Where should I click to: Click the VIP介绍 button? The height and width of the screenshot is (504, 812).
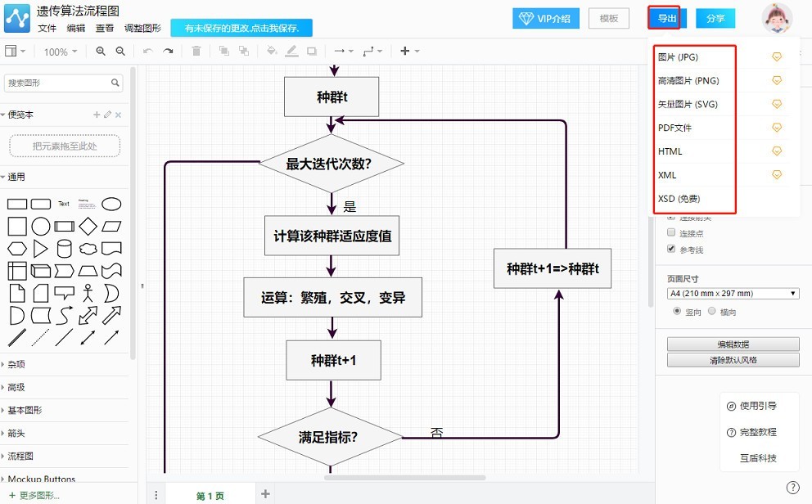(546, 19)
